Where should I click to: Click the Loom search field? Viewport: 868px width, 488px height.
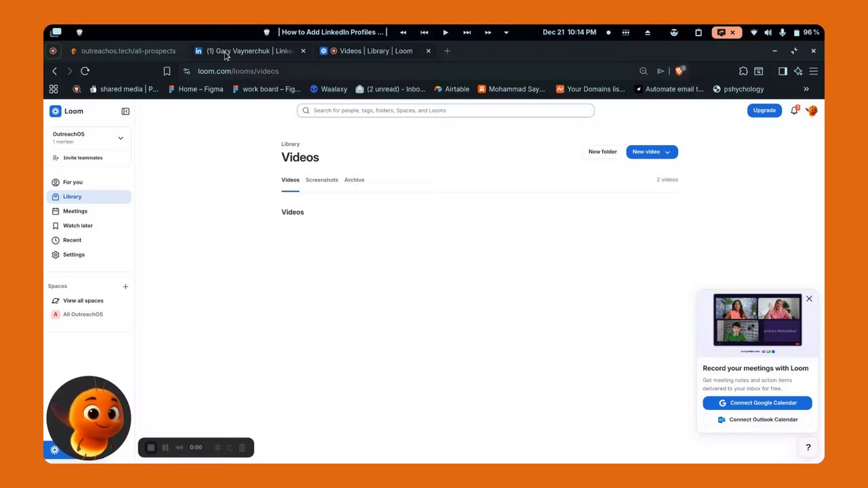coord(446,110)
